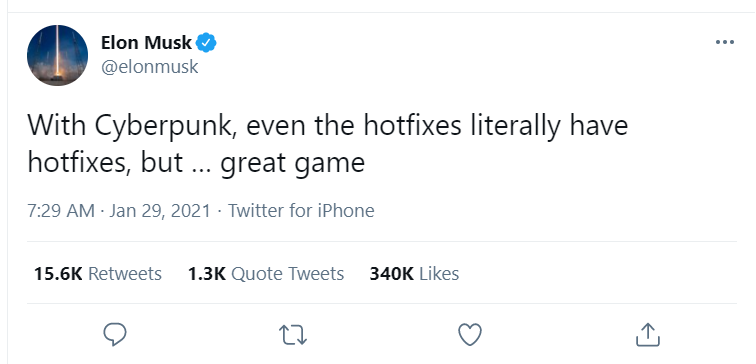Like the tweet with the heart icon
Image resolution: width=756 pixels, height=364 pixels.
[x=470, y=335]
